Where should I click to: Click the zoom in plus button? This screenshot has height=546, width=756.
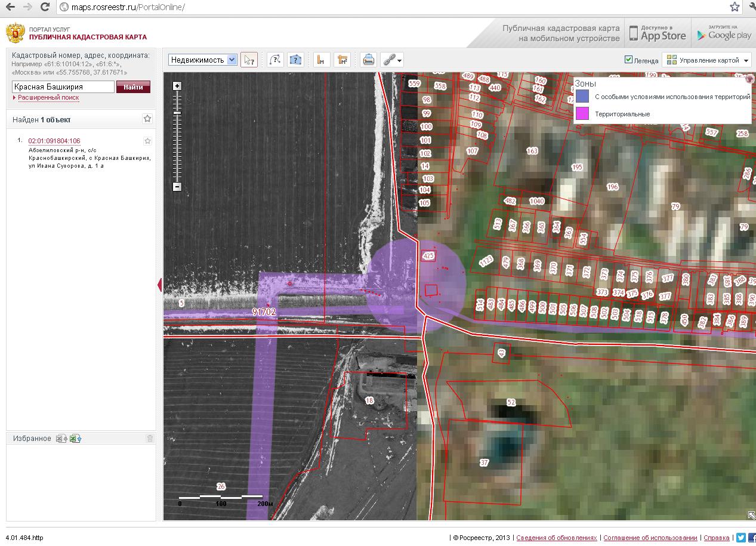pyautogui.click(x=177, y=86)
